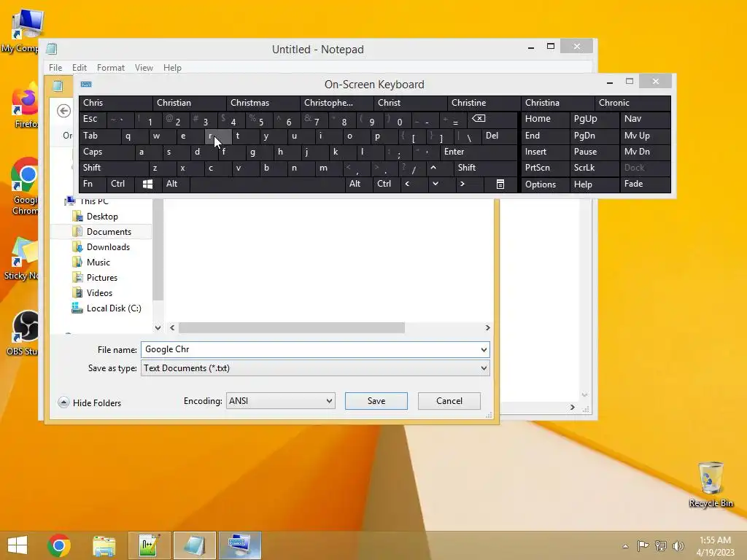Click the context menu key on On-Screen Keyboard
The height and width of the screenshot is (560, 747).
coord(500,184)
